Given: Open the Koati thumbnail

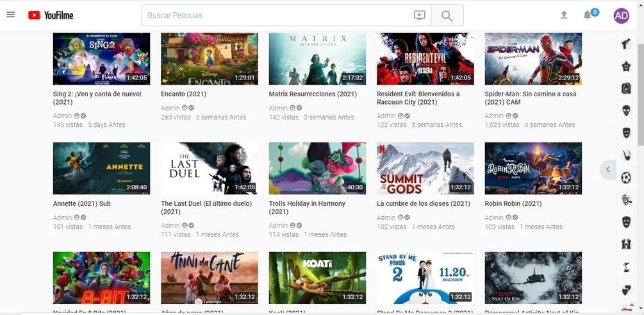Looking at the screenshot, I should click(x=317, y=278).
